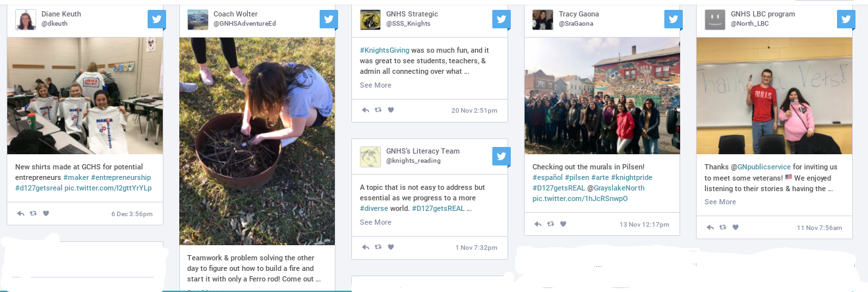Screen dimensions: 868x292
Task: Open the #KnightsGiving hashtag link
Action: click(385, 50)
